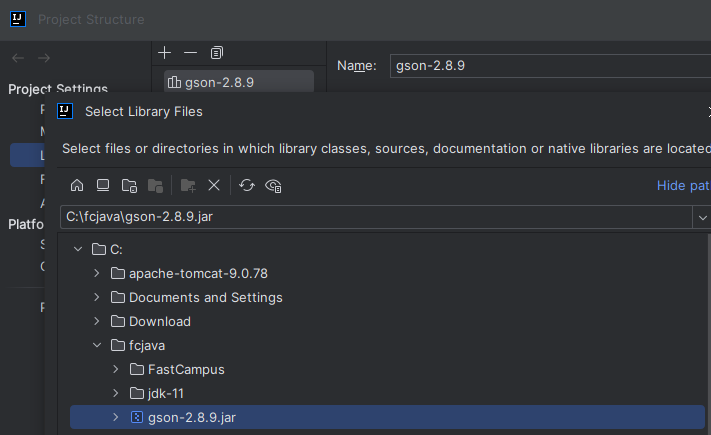711x435 pixels.
Task: Click the IntelliJ logo in Project Structure title
Action: 18,19
